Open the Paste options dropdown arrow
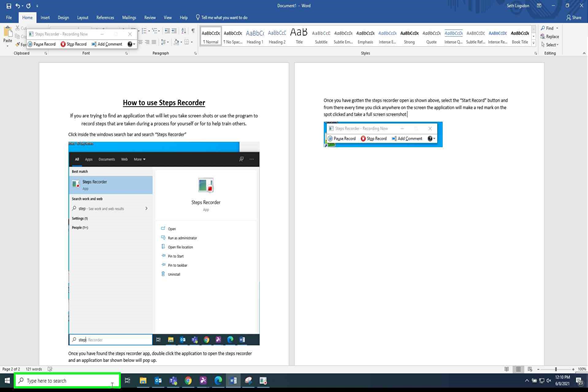The width and height of the screenshot is (588, 392). pos(8,46)
